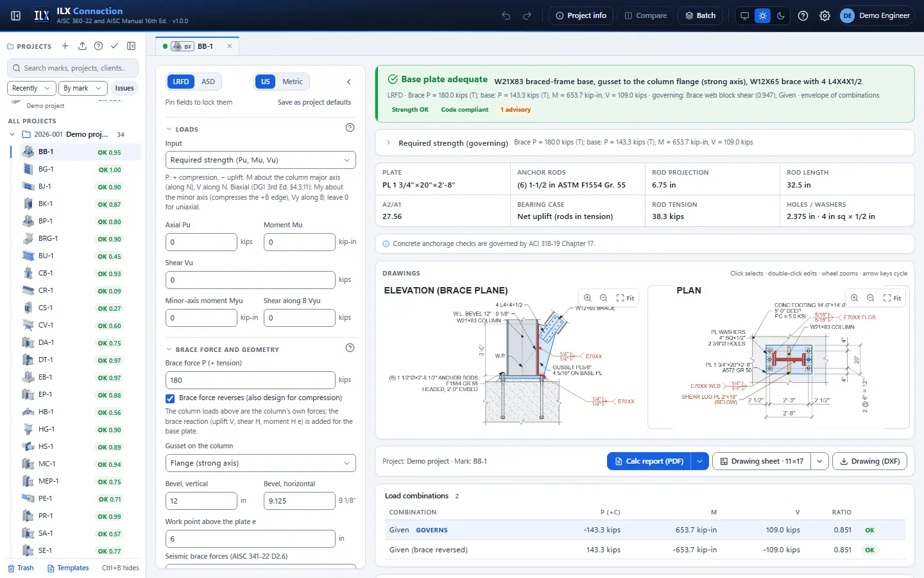Zoom out on the plan drawing

pos(871,298)
